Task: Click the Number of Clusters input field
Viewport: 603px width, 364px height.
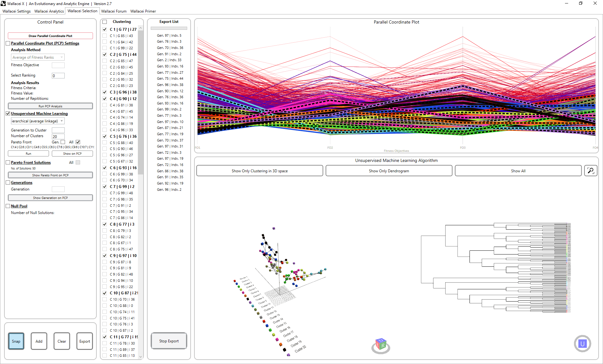Action: point(58,136)
